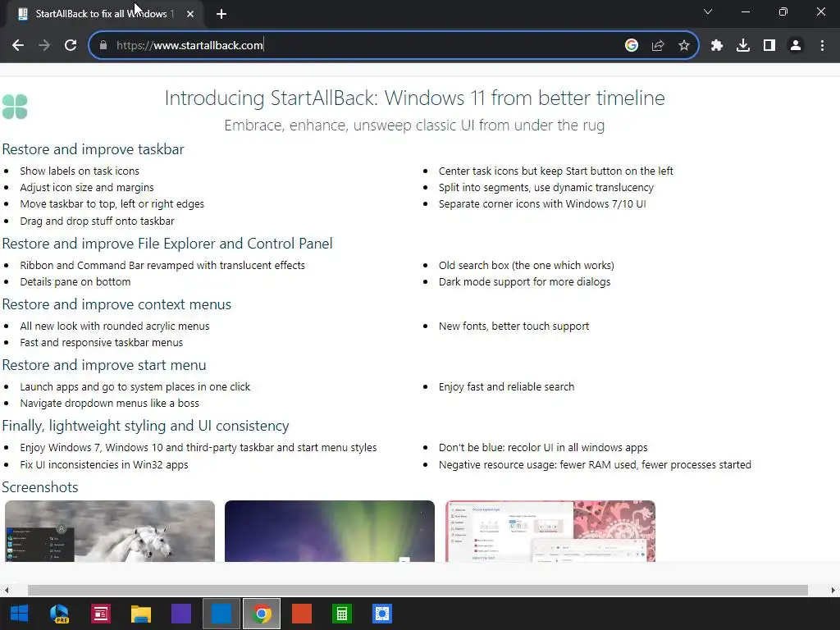Open the green calculator taskbar icon

(x=342, y=614)
